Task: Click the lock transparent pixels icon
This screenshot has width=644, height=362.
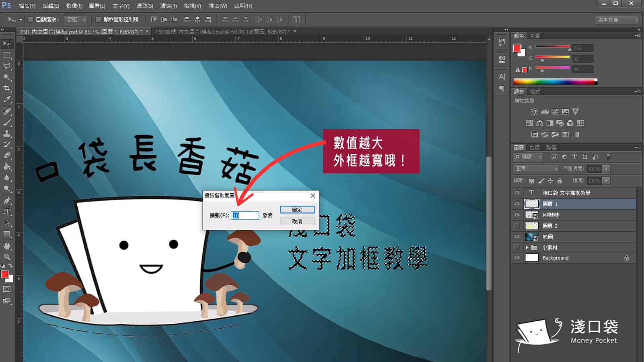Action: [532, 181]
